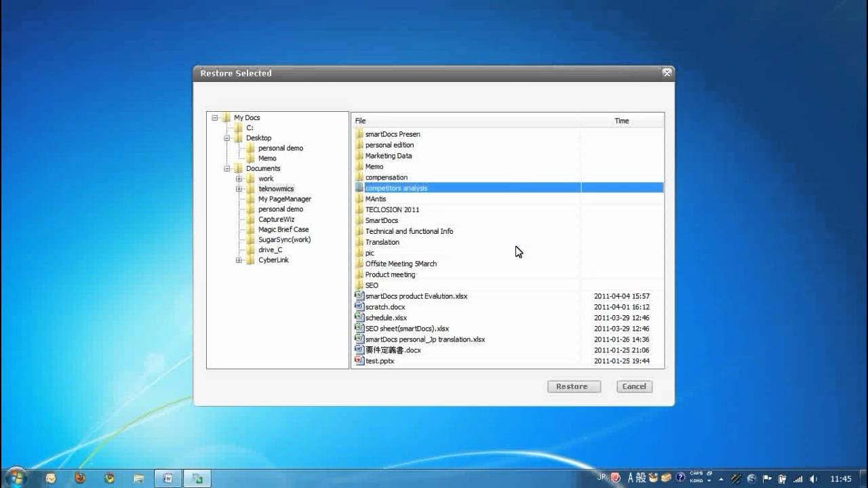The image size is (868, 488).
Task: Click the 2011-01-25 19:44 time cell
Action: pyautogui.click(x=622, y=361)
